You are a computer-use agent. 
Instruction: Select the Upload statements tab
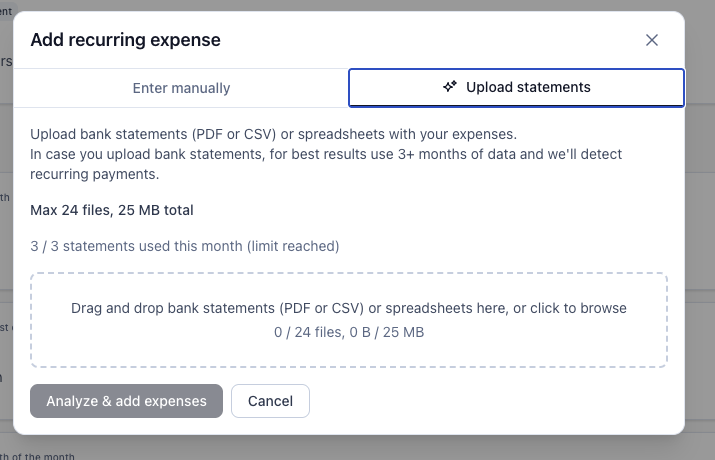(x=516, y=88)
